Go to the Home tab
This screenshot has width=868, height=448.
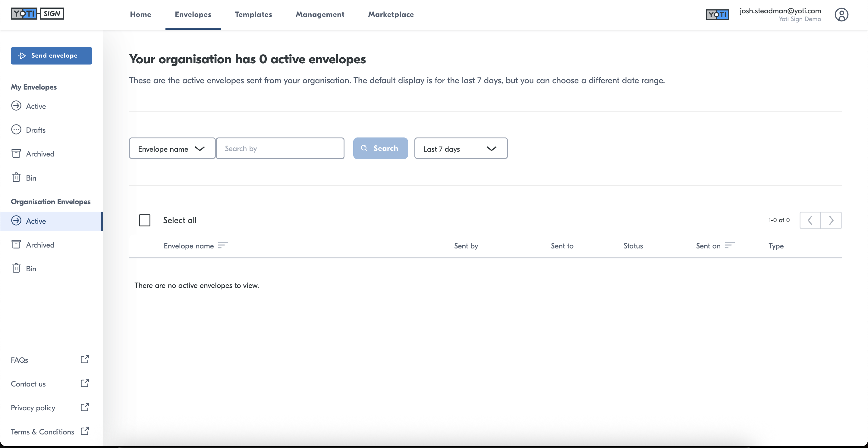click(140, 14)
